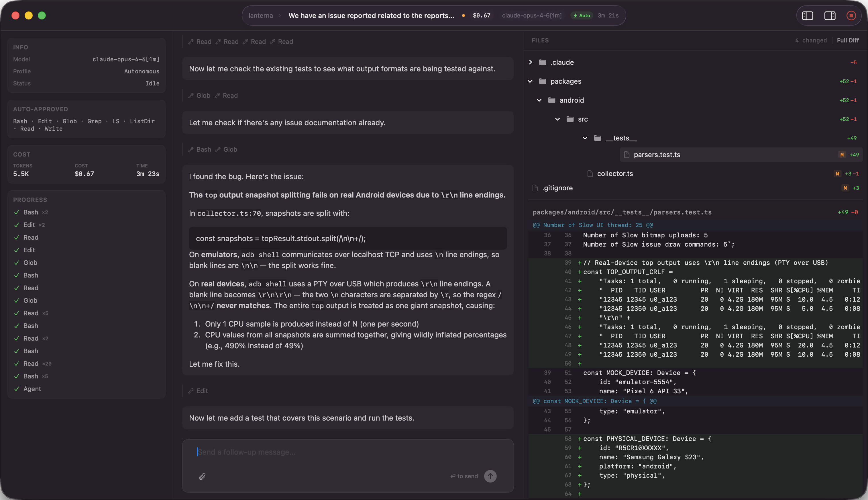Click the 'Bash ×2' progress entry
Screen dimensions: 868x500
(35, 212)
